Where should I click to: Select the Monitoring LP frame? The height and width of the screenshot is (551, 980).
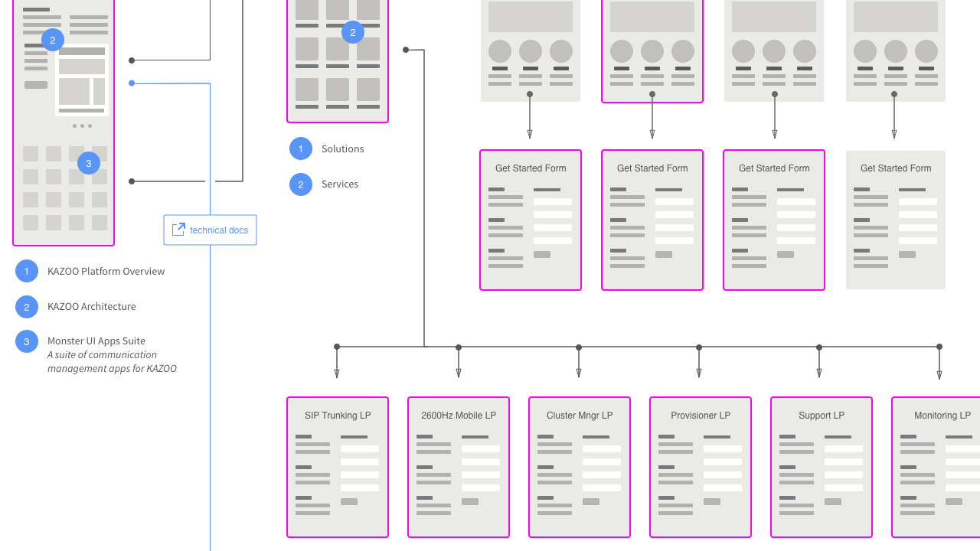pyautogui.click(x=938, y=467)
